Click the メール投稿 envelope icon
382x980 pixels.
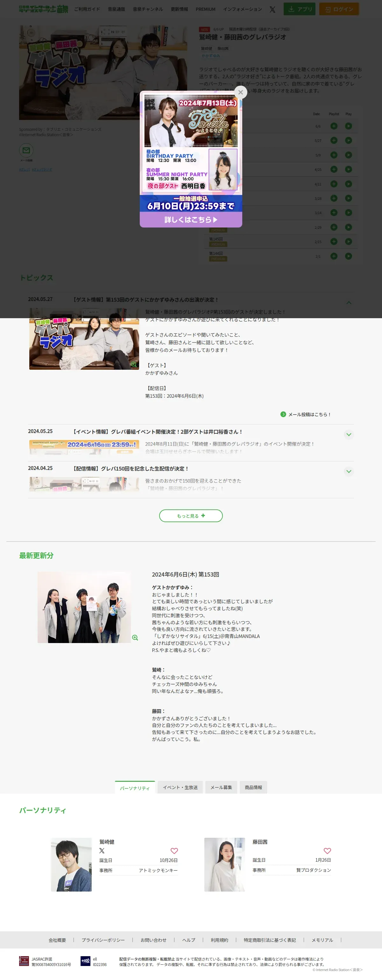[x=26, y=150]
